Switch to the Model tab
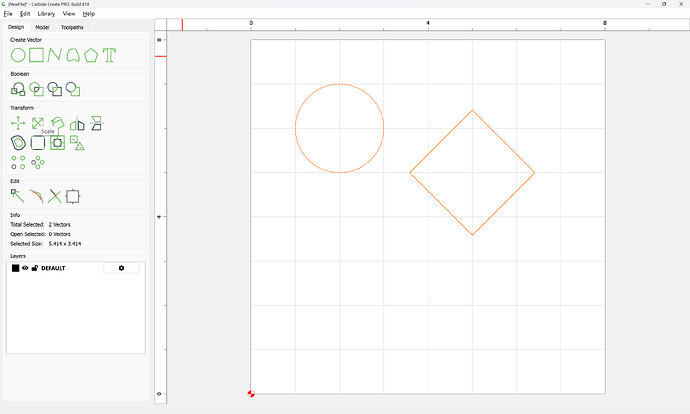The height and width of the screenshot is (414, 690). [x=42, y=27]
